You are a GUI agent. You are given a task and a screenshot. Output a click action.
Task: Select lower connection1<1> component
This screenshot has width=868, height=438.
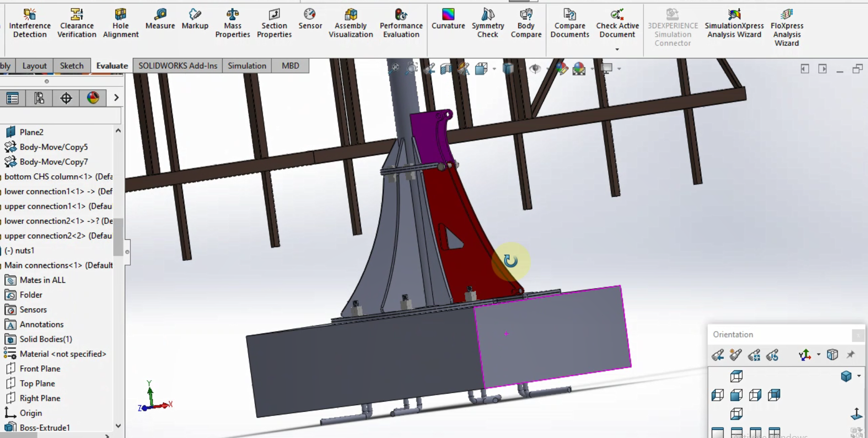pos(58,192)
